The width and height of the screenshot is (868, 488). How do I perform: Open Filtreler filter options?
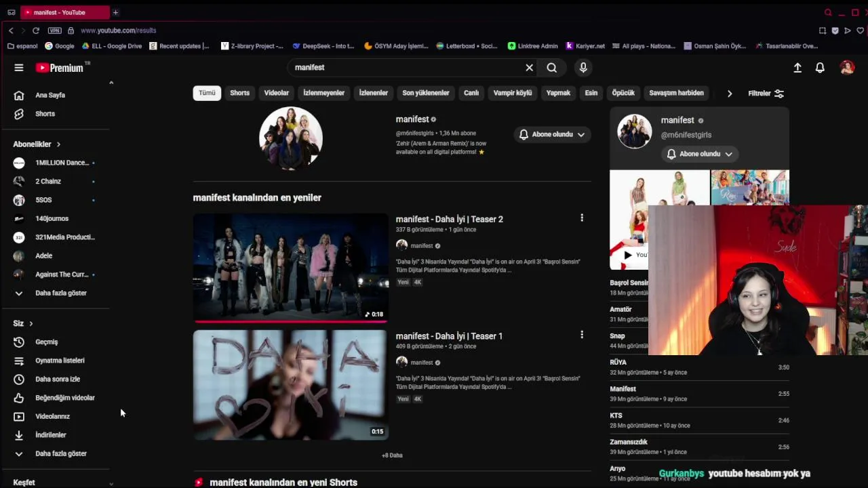766,94
